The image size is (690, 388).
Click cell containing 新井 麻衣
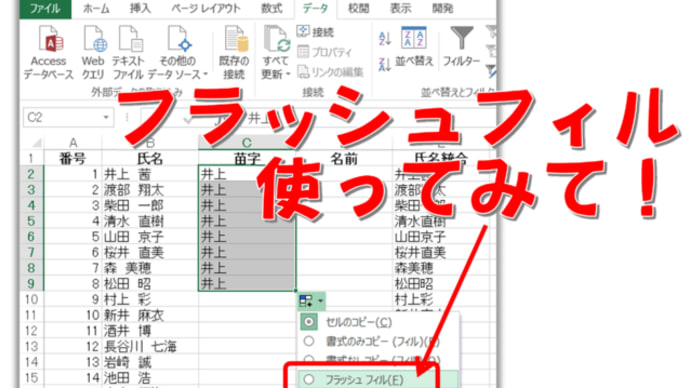click(x=150, y=315)
